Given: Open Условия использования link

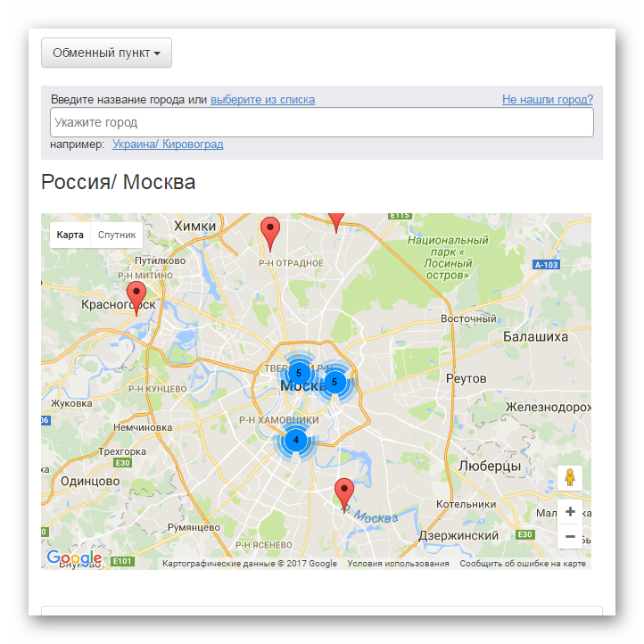Looking at the screenshot, I should [x=398, y=564].
